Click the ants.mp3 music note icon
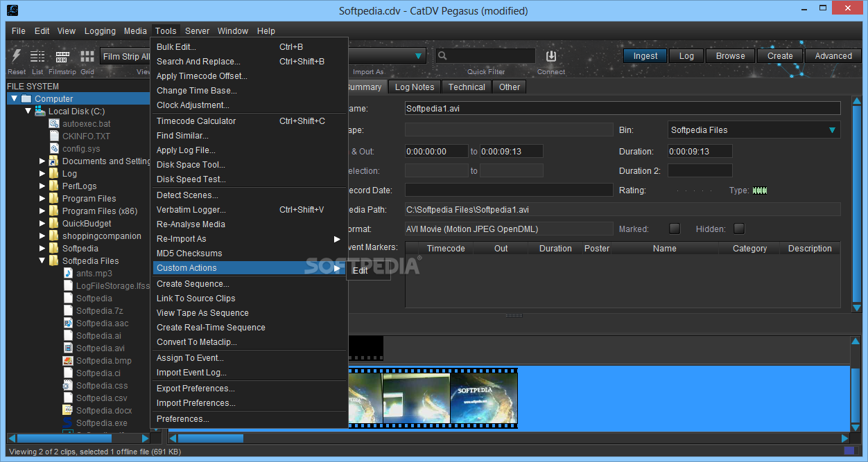The width and height of the screenshot is (868, 462). pyautogui.click(x=68, y=273)
